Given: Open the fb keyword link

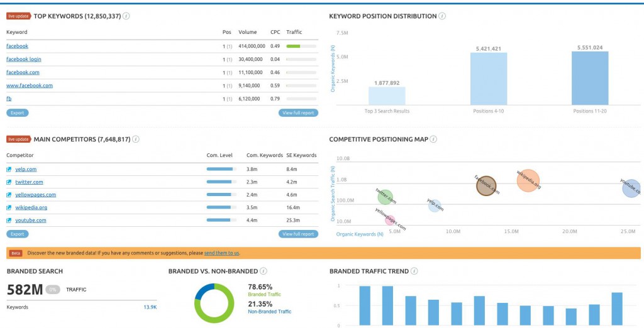Looking at the screenshot, I should [x=9, y=99].
